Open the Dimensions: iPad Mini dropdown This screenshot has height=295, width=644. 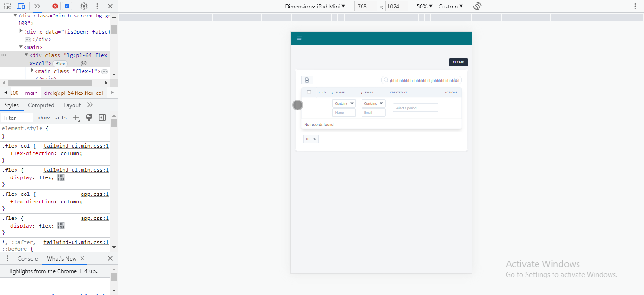pos(315,6)
